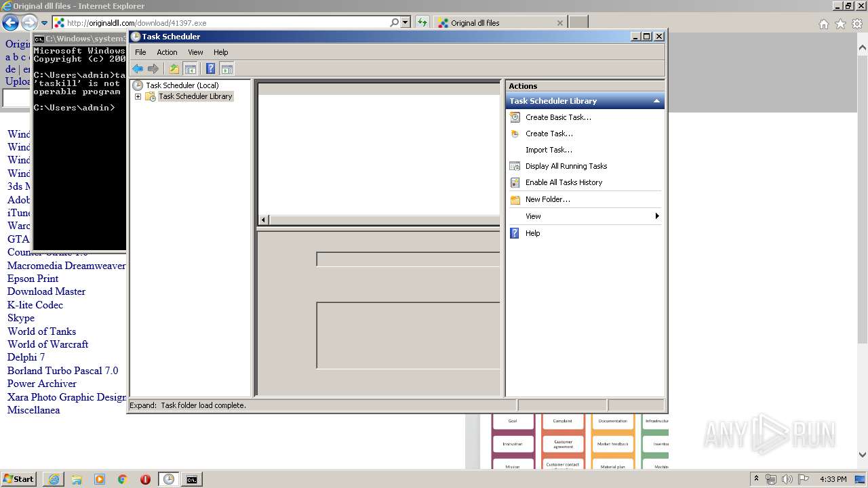Click the Up One Level folder icon
Image resolution: width=868 pixels, height=488 pixels.
(174, 68)
